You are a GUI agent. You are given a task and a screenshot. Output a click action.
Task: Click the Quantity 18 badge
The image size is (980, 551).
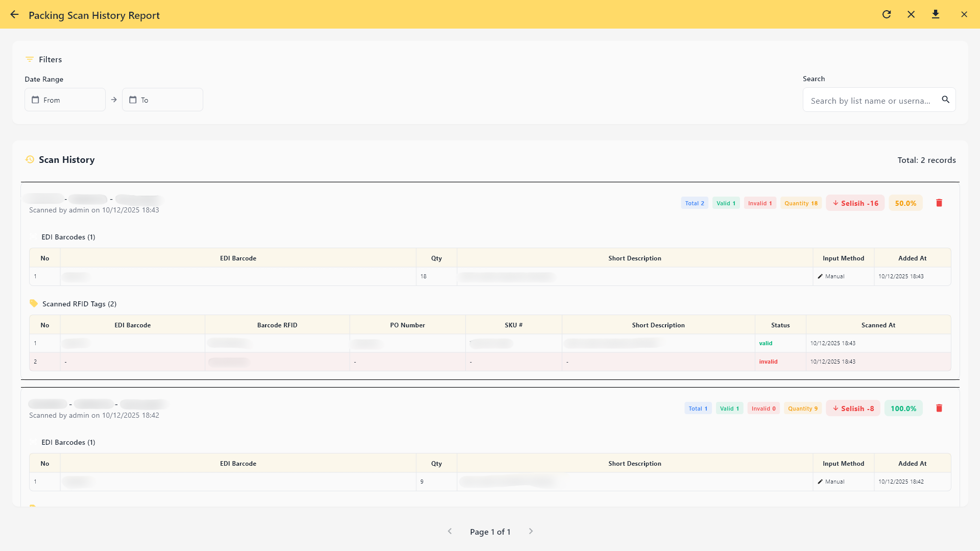[800, 203]
